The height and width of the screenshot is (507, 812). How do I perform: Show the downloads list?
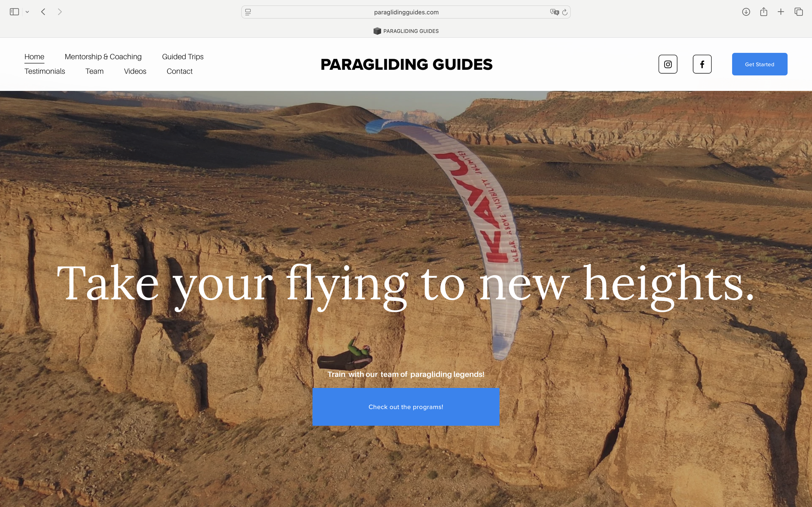[746, 12]
